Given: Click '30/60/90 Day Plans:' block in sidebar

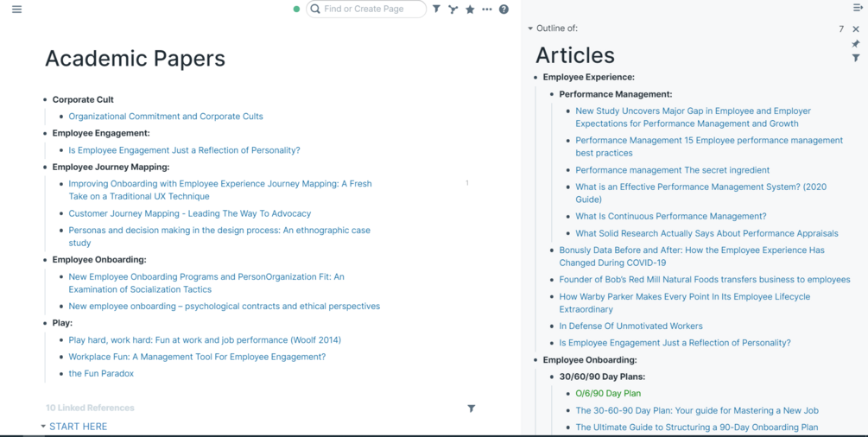Looking at the screenshot, I should (x=602, y=377).
